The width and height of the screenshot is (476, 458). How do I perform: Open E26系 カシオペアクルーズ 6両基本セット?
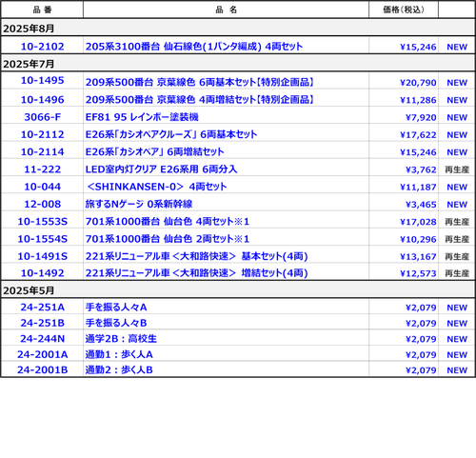coord(171,134)
